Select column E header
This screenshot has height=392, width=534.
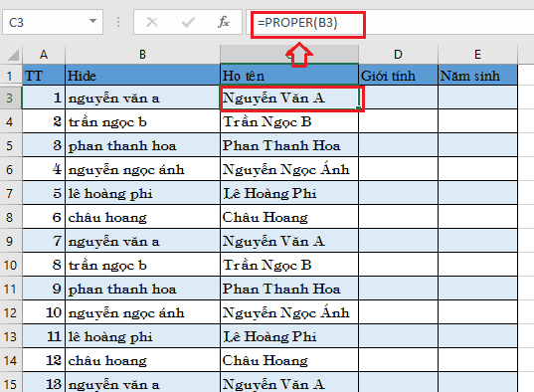tap(477, 55)
